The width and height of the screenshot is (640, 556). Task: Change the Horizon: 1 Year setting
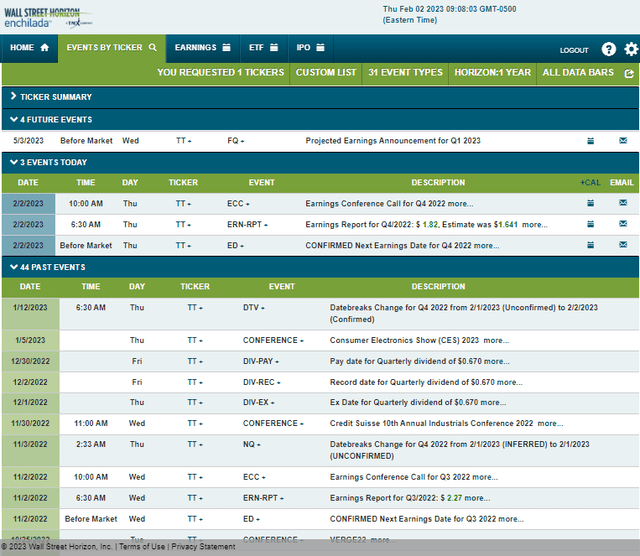(492, 73)
